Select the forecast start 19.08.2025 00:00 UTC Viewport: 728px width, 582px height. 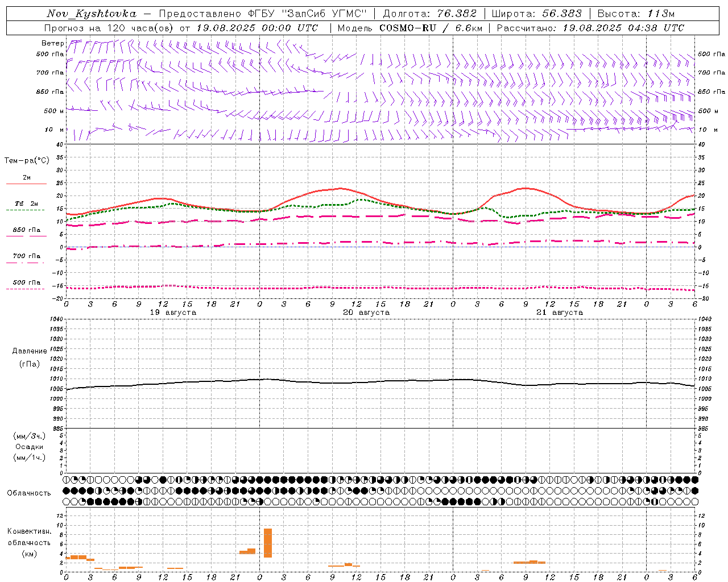(x=257, y=28)
